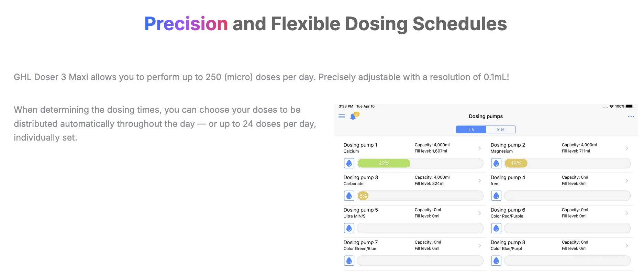
Task: Click the droplet icon for Color Blue/Purpl pump
Action: [x=496, y=261]
